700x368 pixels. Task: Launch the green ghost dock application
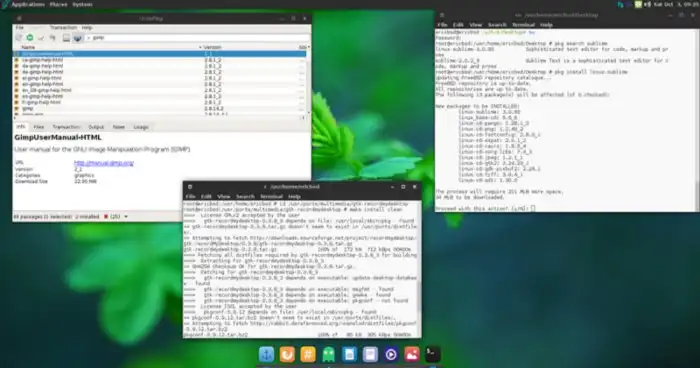pos(329,354)
